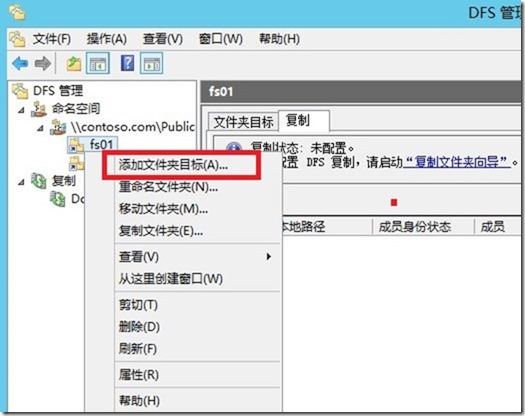Click the replication group icon under 复制
The image size is (525, 416).
[58, 199]
